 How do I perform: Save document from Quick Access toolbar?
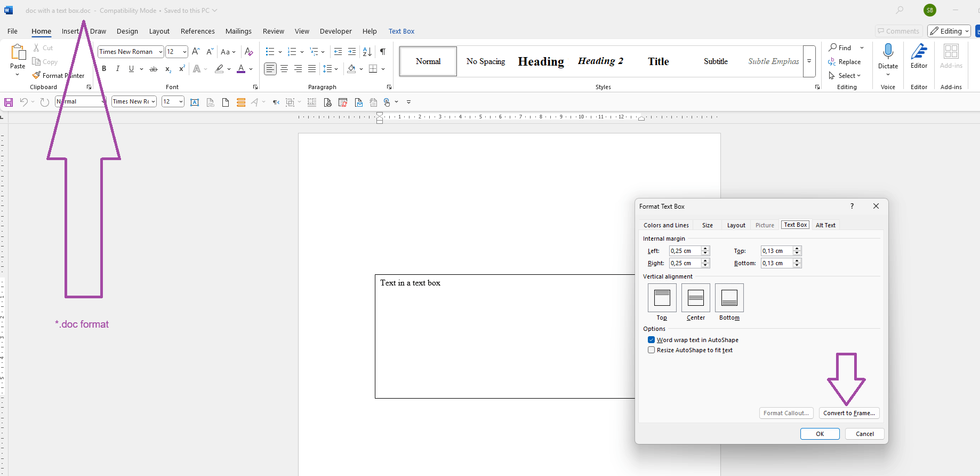9,102
